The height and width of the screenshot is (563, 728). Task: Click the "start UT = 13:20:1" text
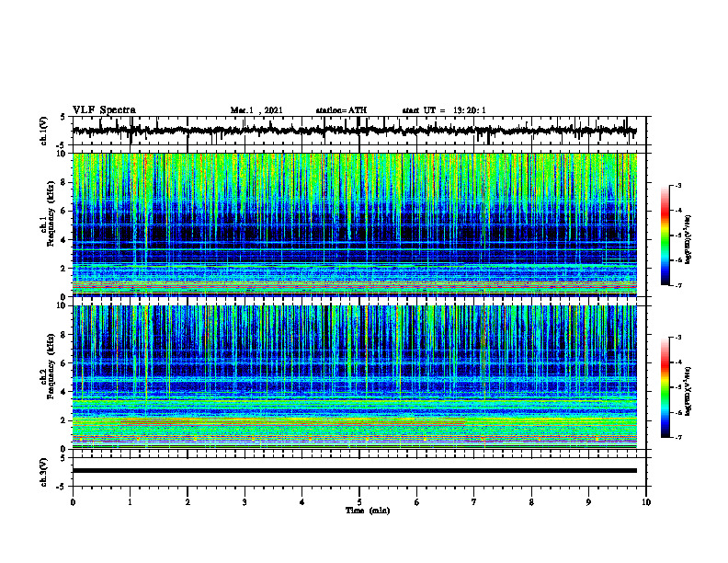[444, 110]
